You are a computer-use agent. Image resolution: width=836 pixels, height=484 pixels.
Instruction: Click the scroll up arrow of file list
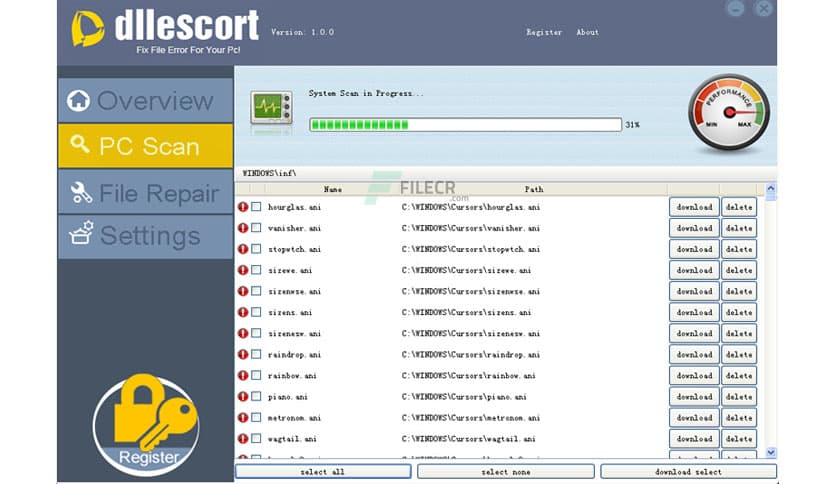(x=770, y=189)
